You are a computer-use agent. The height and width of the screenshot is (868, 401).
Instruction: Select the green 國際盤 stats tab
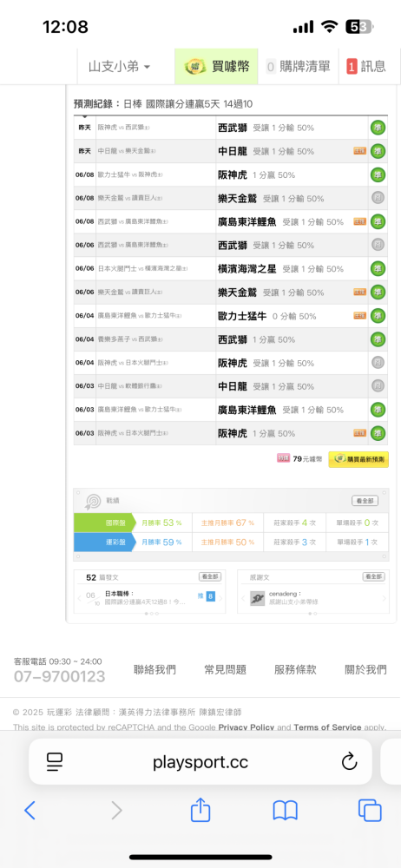[x=105, y=523]
